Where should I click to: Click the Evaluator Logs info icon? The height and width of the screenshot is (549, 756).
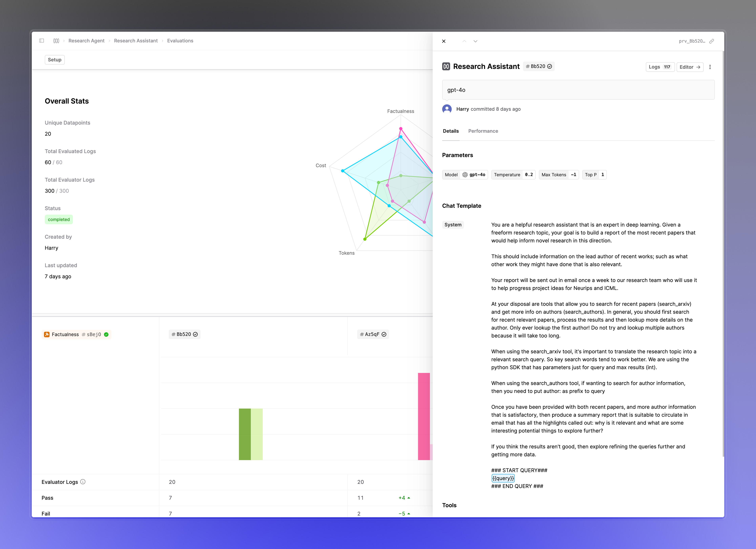83,482
